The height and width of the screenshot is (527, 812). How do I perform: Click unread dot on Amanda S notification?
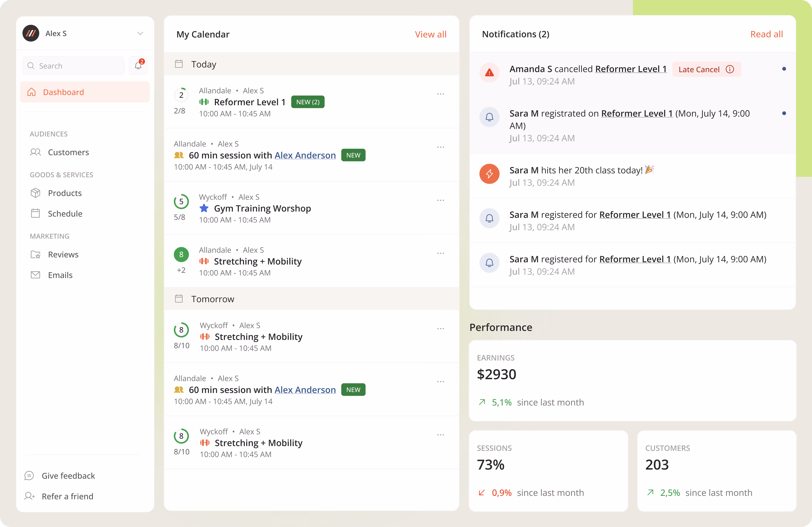[x=784, y=69]
